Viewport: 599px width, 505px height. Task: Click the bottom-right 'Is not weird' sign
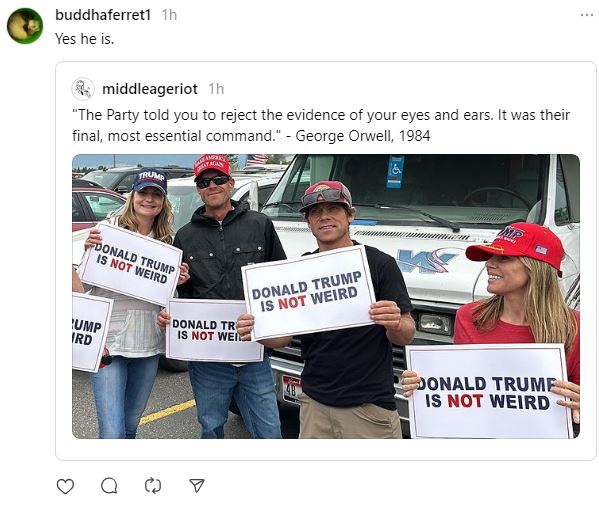(x=489, y=392)
